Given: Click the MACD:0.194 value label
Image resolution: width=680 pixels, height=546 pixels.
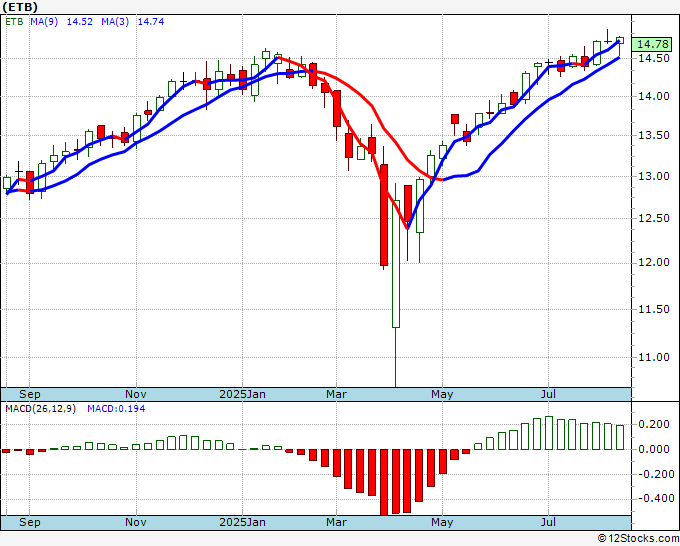Looking at the screenshot, I should pyautogui.click(x=116, y=409).
